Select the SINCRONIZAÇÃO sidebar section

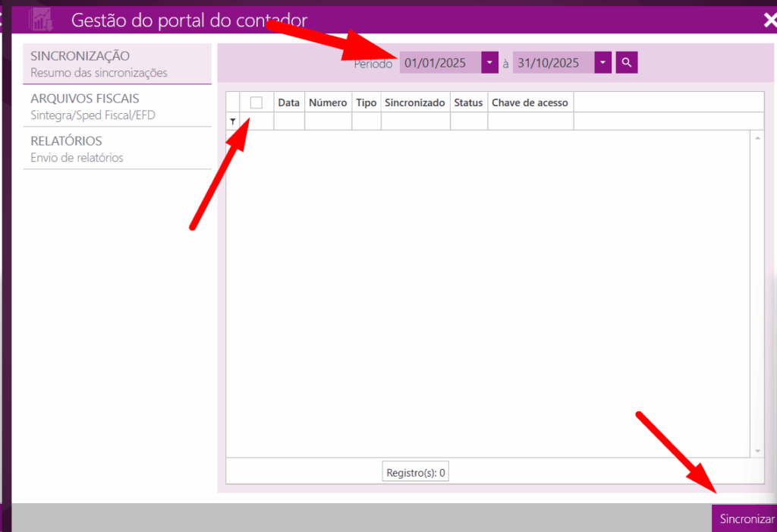[117, 64]
